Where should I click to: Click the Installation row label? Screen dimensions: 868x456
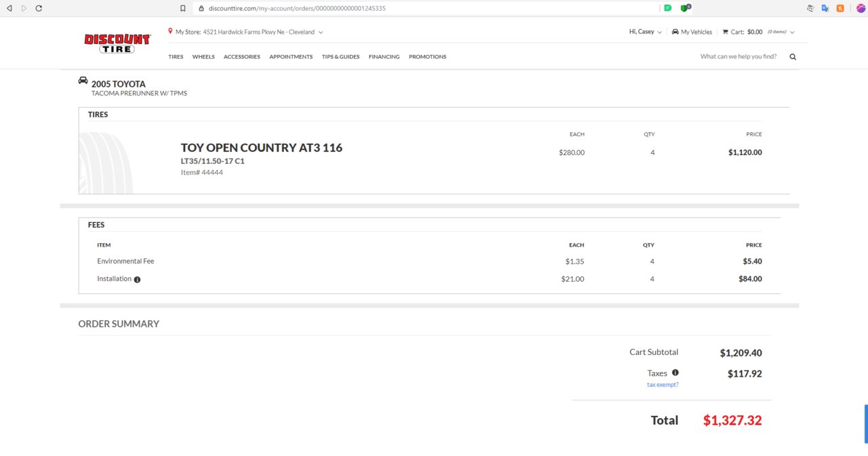[114, 278]
